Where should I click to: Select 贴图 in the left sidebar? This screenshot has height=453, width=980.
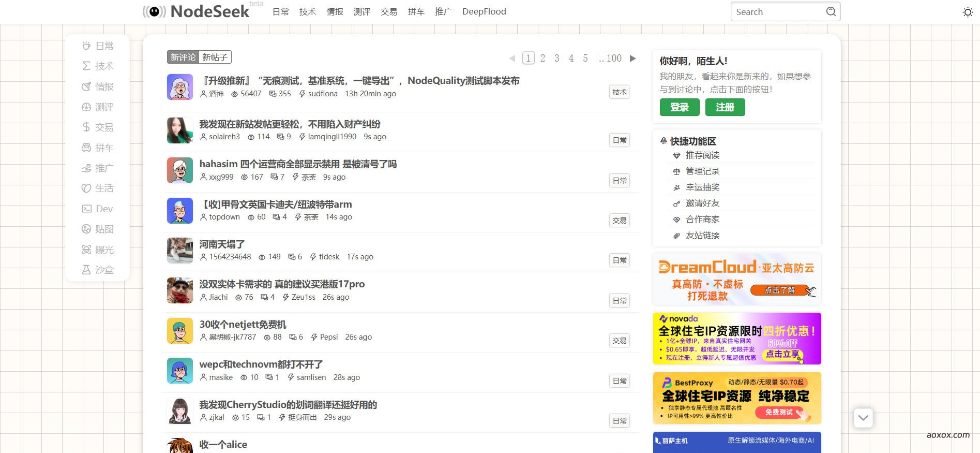tap(98, 229)
